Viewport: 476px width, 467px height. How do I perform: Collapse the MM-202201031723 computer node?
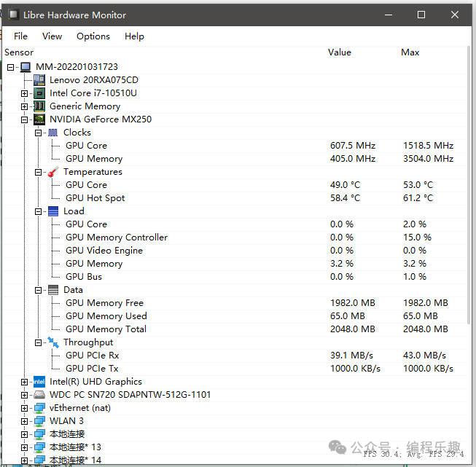[11, 67]
